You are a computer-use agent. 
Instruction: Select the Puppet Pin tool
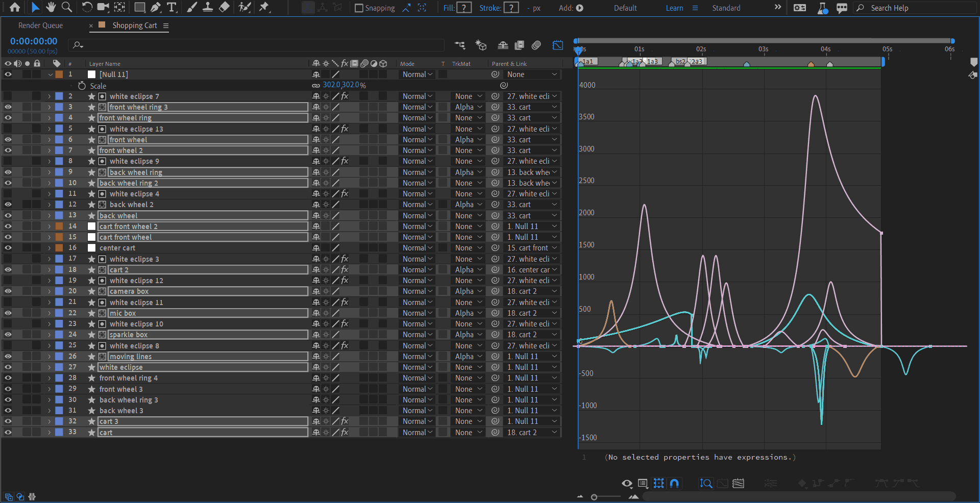(264, 7)
